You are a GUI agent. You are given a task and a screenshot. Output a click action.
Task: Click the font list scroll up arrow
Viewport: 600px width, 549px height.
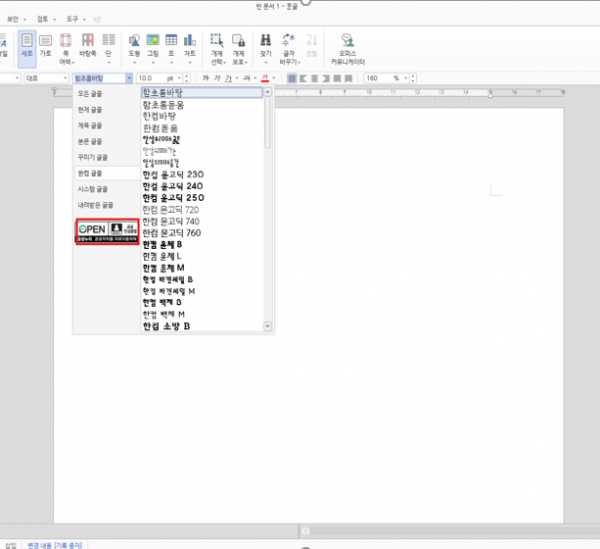[x=267, y=92]
